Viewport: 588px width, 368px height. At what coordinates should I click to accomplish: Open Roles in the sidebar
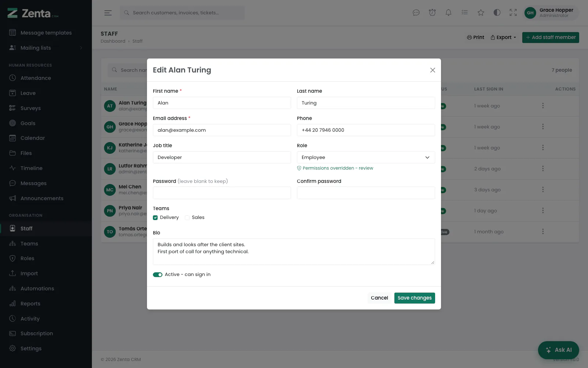[46, 258]
